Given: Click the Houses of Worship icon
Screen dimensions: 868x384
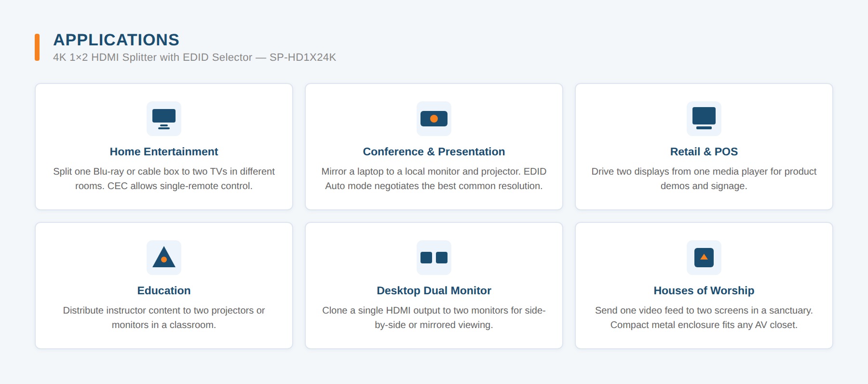Looking at the screenshot, I should 704,258.
